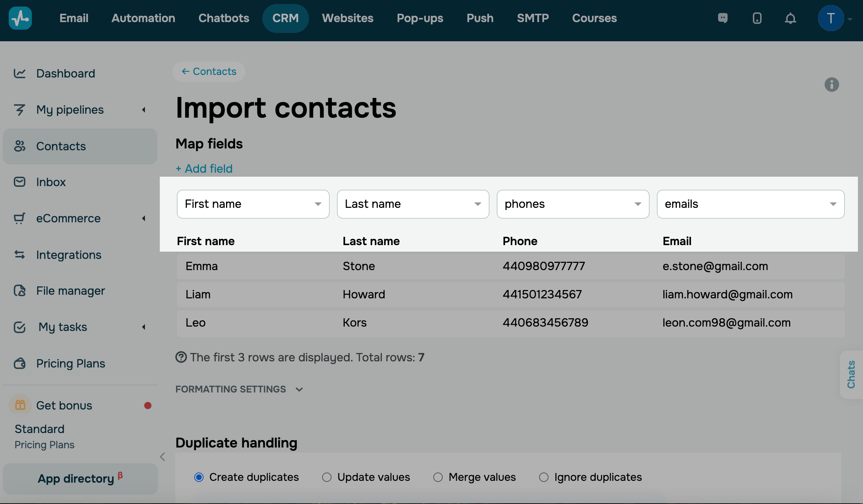
Task: Go back to Contacts
Action: pyautogui.click(x=209, y=72)
